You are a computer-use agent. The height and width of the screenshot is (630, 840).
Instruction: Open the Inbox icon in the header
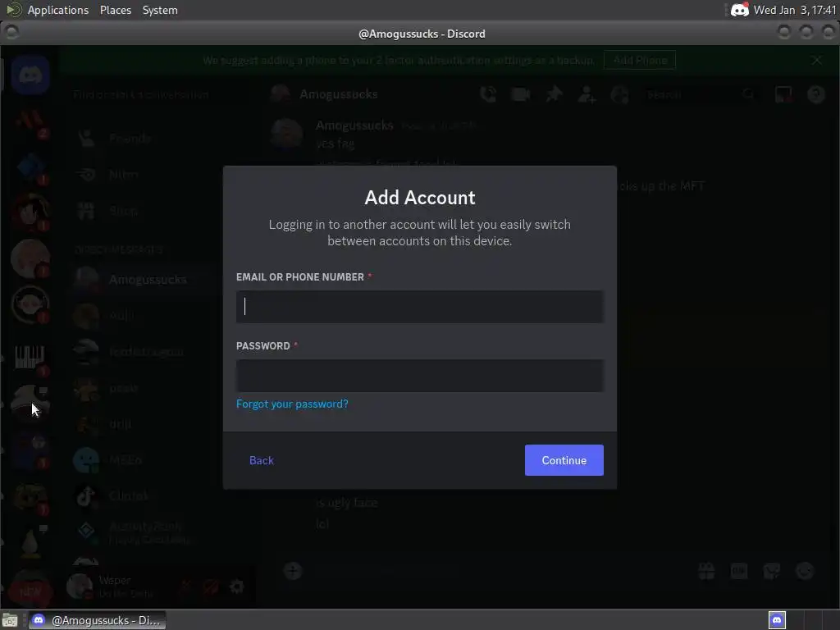[x=783, y=95]
